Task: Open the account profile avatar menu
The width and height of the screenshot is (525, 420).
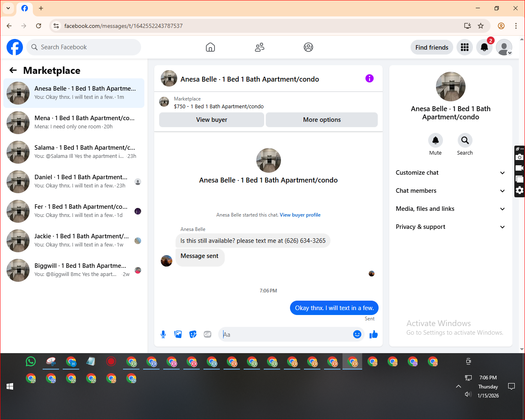Action: (x=504, y=47)
